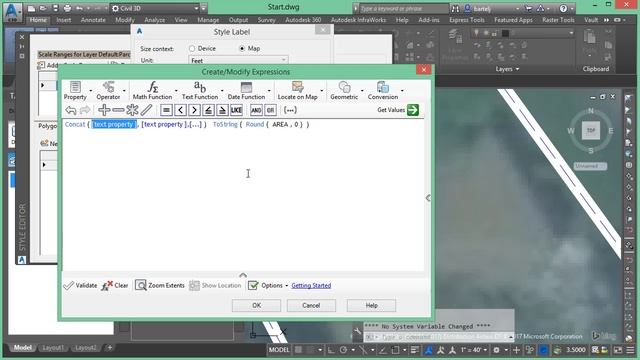Insert the AND operator
This screenshot has height=360, width=640.
pos(256,110)
